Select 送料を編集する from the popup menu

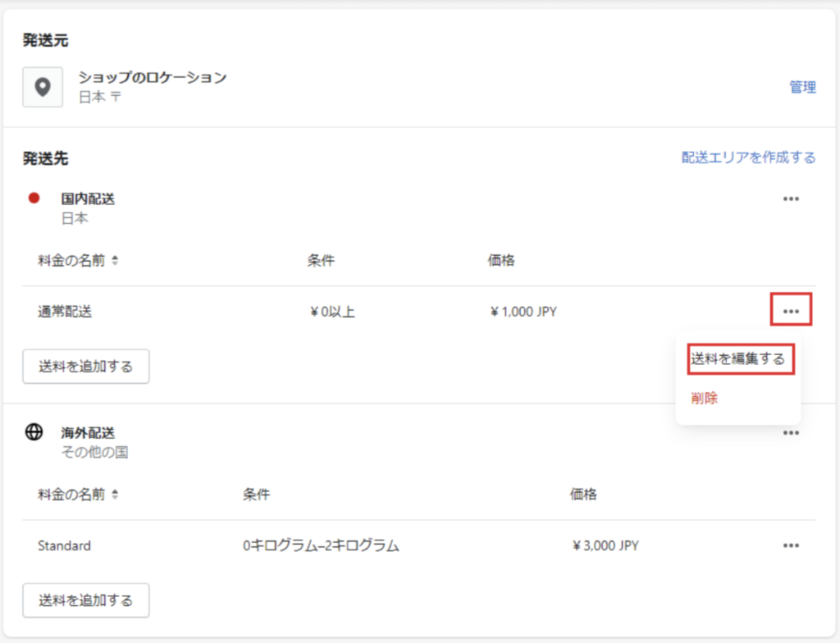[737, 359]
